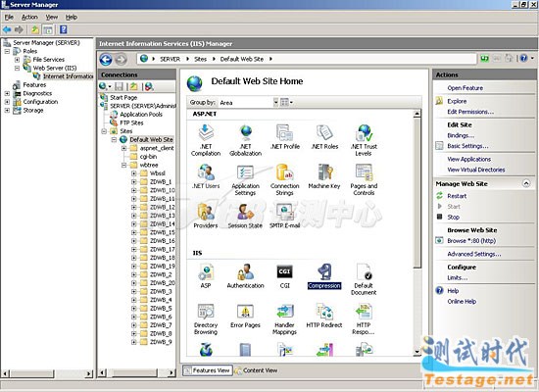The height and width of the screenshot is (392, 539).
Task: Open the SMTP E-mail feature
Action: click(x=284, y=216)
